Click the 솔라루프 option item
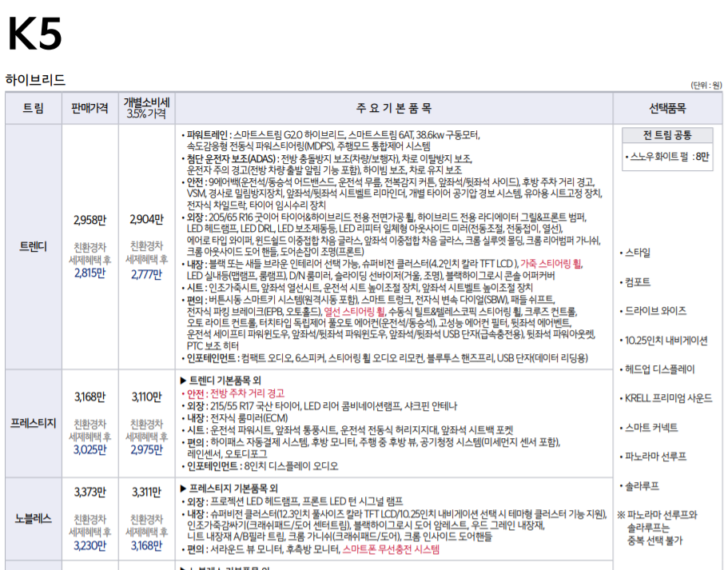The height and width of the screenshot is (570, 728). (639, 486)
